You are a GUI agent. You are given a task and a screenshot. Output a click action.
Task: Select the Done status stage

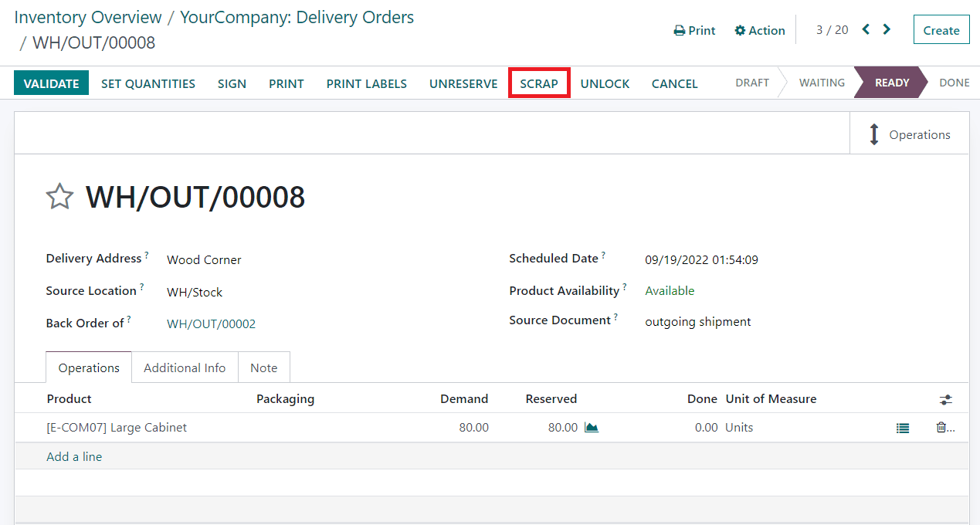954,83
